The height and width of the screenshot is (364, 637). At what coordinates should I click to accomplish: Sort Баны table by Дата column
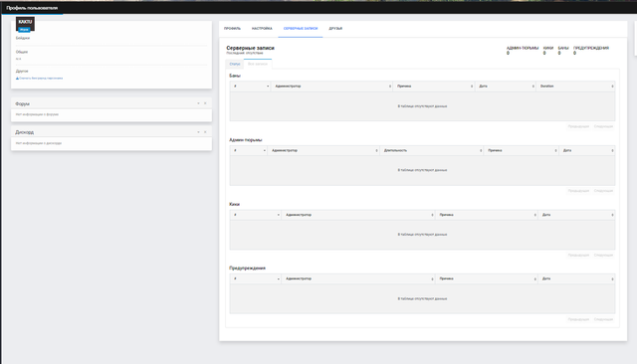506,87
